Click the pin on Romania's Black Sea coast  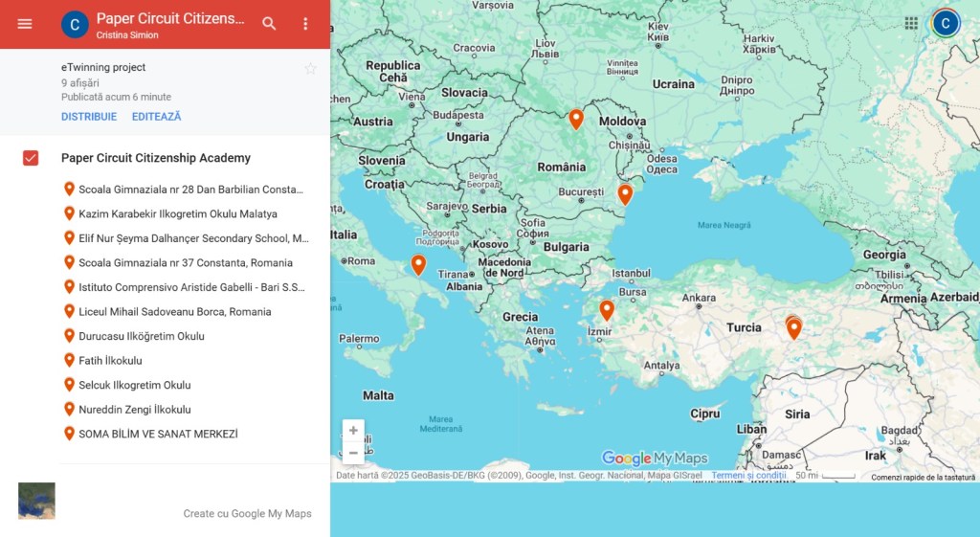625,193
